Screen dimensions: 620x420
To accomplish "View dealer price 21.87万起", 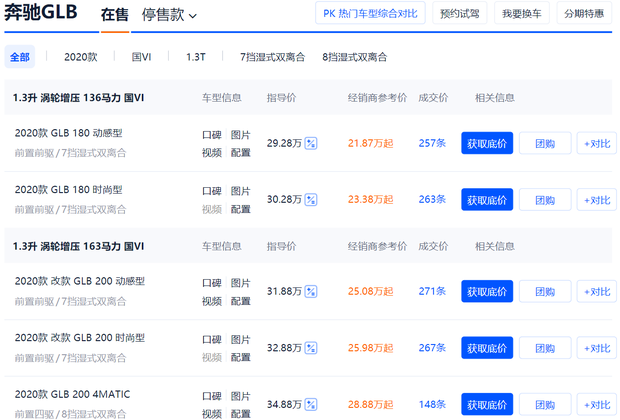I will coord(370,143).
